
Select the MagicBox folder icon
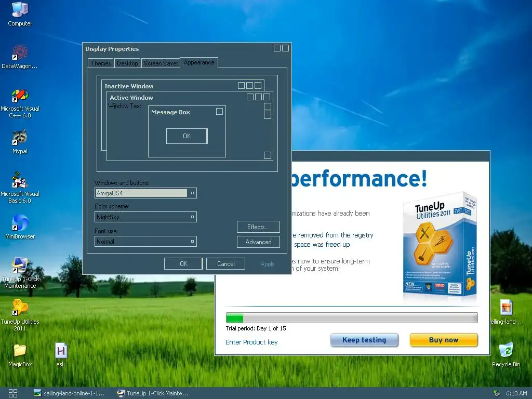click(20, 354)
